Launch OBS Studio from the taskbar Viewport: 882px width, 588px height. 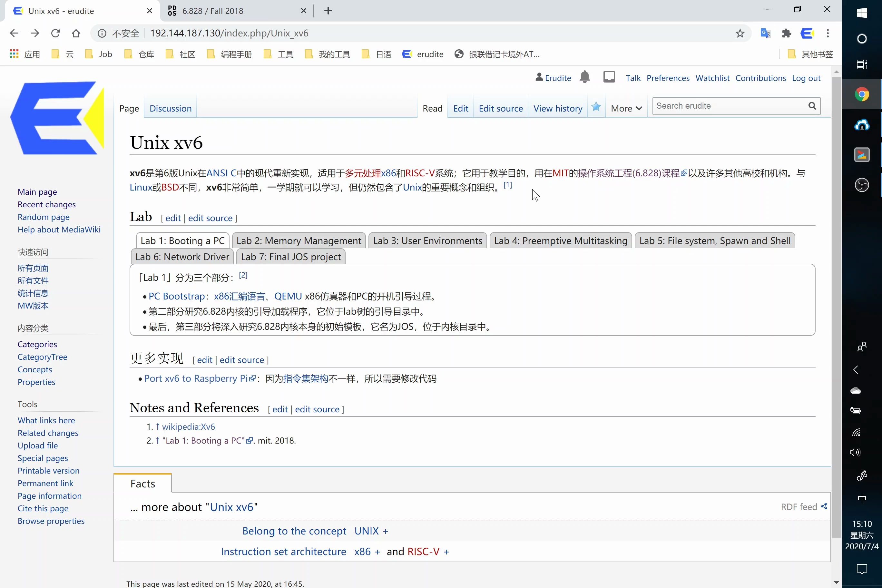point(862,184)
